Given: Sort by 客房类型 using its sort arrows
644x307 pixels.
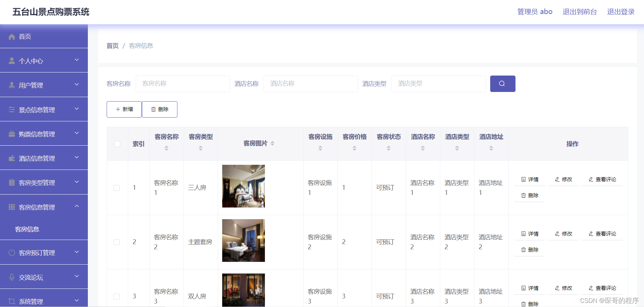Looking at the screenshot, I should coord(201,148).
